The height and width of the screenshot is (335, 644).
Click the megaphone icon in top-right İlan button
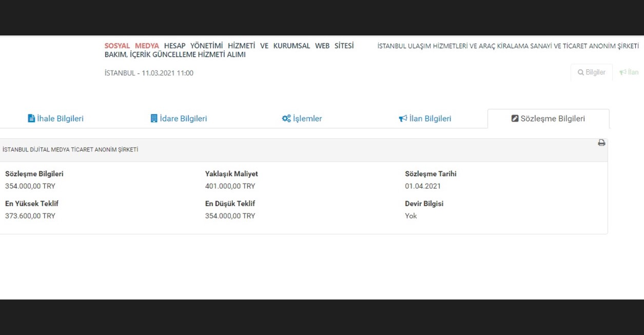[x=623, y=72]
